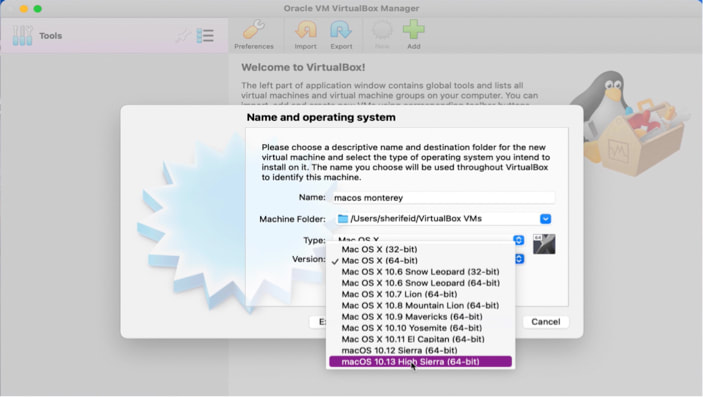Click the yellow minimize window button
Screen dimensions: 703x397
[24, 9]
